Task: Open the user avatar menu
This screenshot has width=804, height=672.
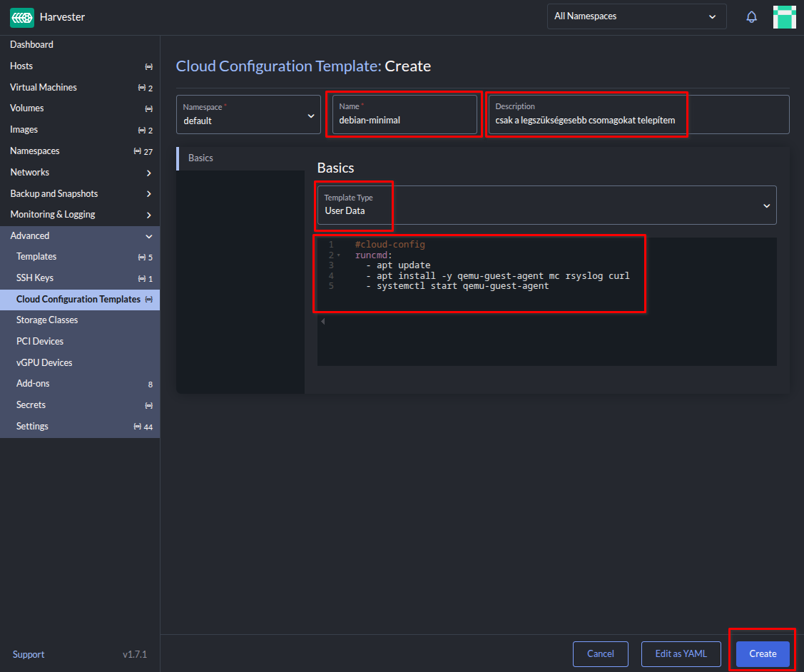Action: [784, 17]
